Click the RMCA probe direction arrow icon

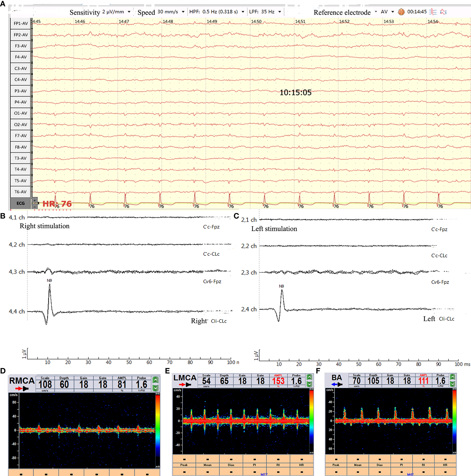22,388
